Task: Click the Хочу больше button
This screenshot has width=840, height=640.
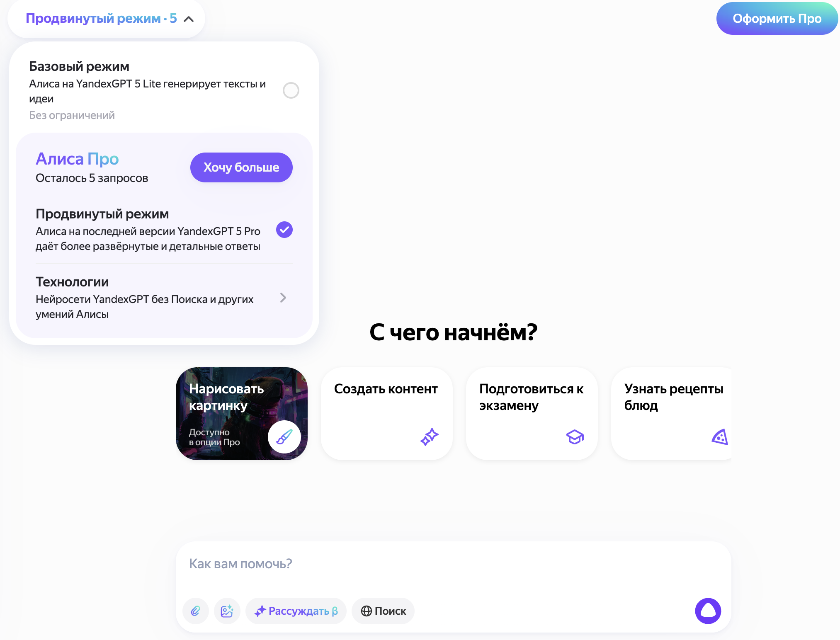Action: point(241,167)
